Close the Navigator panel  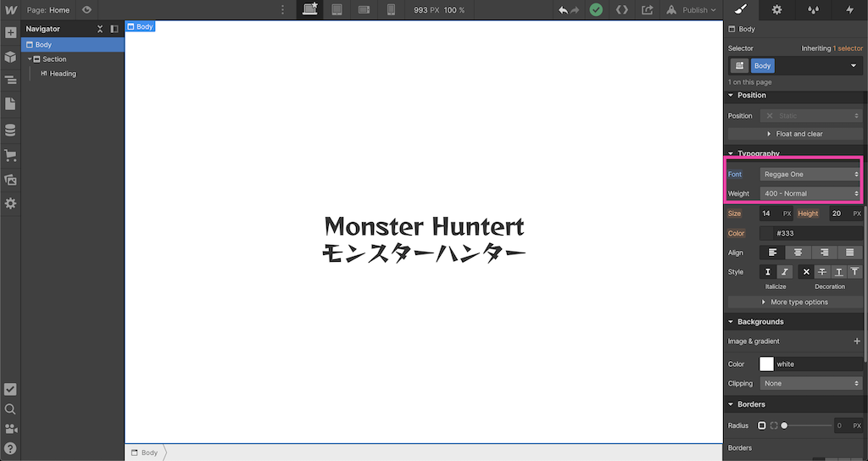coord(100,29)
